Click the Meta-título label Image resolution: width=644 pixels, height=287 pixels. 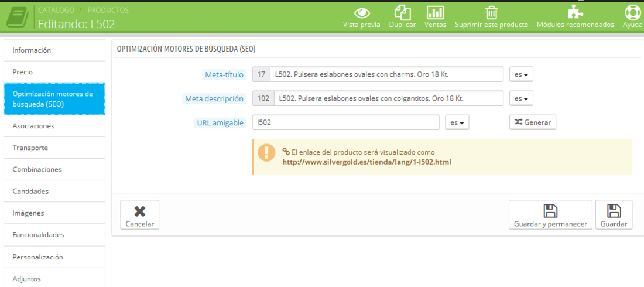[x=224, y=75]
